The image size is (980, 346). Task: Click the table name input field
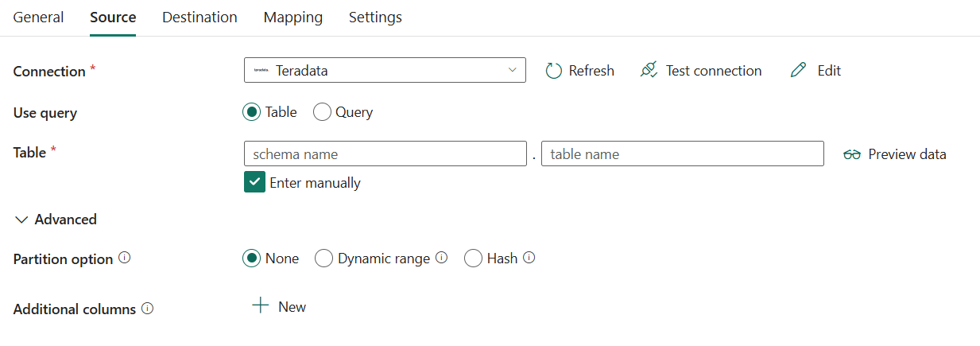point(682,154)
